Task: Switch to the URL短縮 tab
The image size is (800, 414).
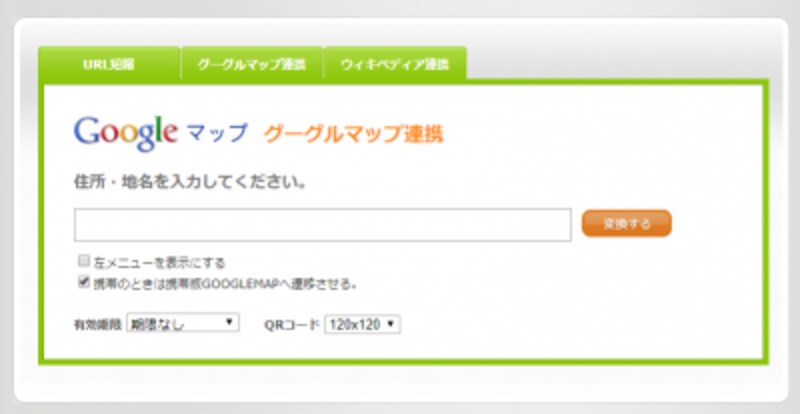Action: tap(109, 64)
